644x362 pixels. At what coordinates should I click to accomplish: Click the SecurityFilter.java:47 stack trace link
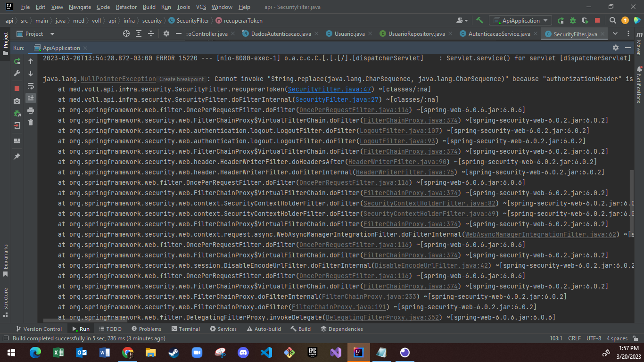coord(330,89)
